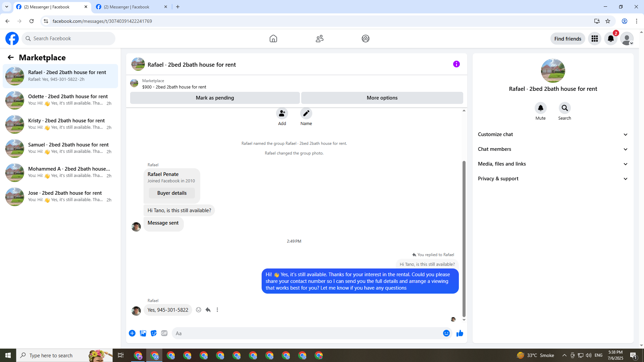Switch to the second Messenger browser tab

[131, 7]
